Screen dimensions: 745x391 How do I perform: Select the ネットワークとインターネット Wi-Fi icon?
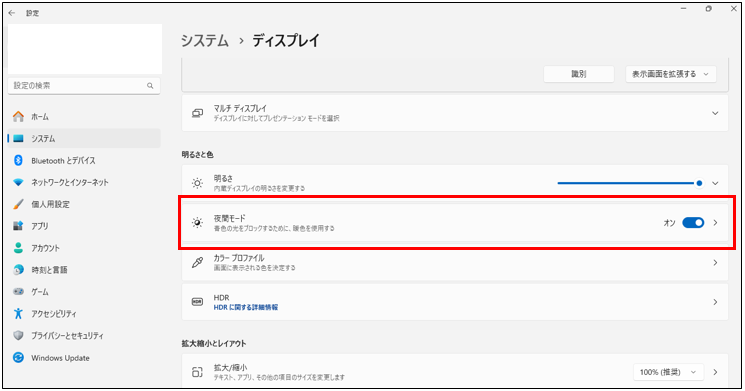click(x=19, y=182)
